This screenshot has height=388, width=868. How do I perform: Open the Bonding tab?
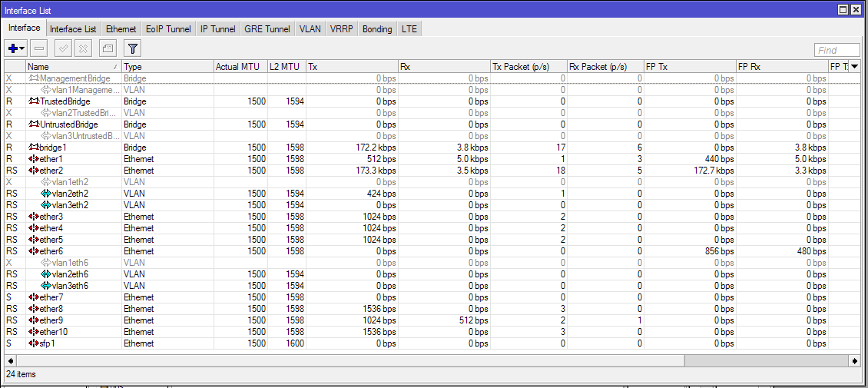pos(377,29)
